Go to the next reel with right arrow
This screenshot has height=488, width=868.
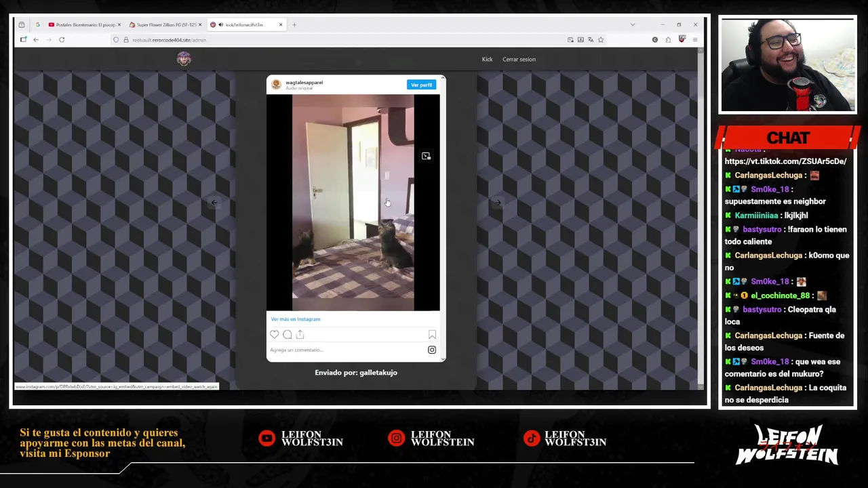click(498, 203)
